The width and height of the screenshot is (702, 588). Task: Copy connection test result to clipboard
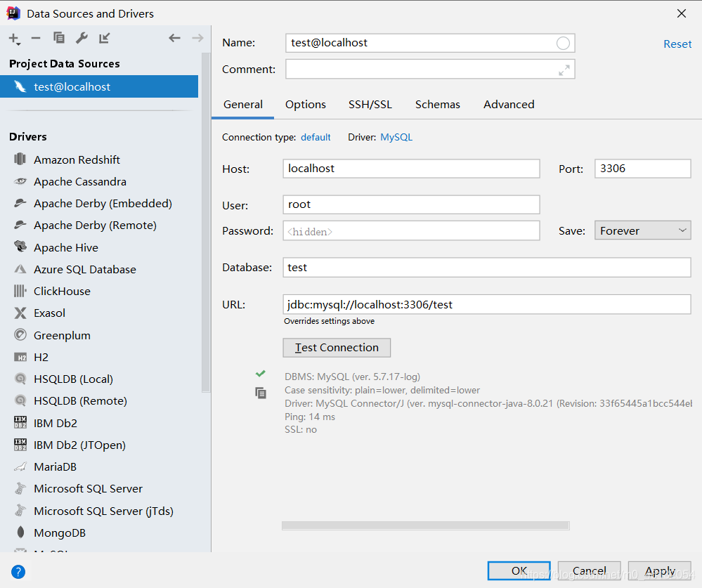261,393
